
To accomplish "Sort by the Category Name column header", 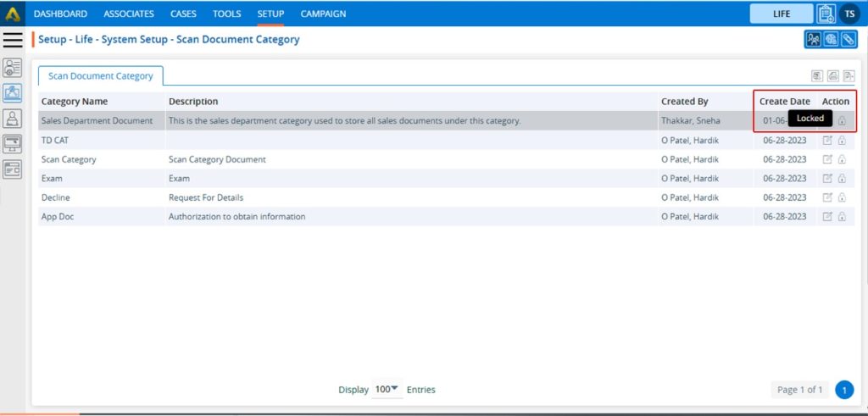I will 75,102.
